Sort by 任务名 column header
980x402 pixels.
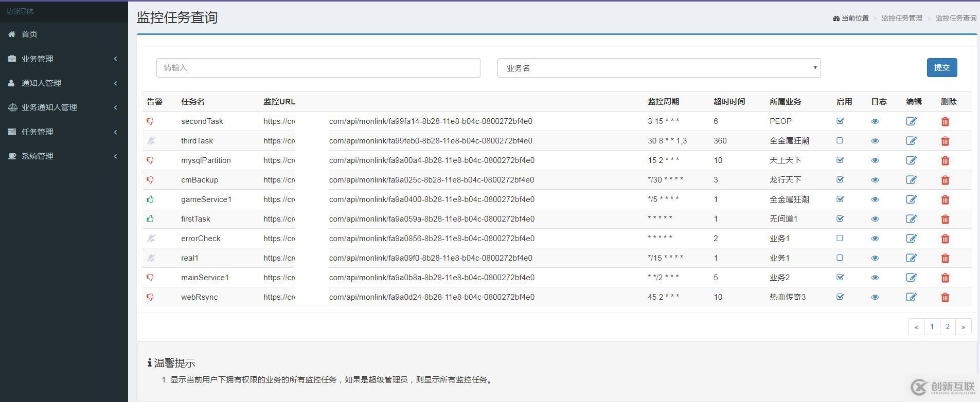pos(193,102)
